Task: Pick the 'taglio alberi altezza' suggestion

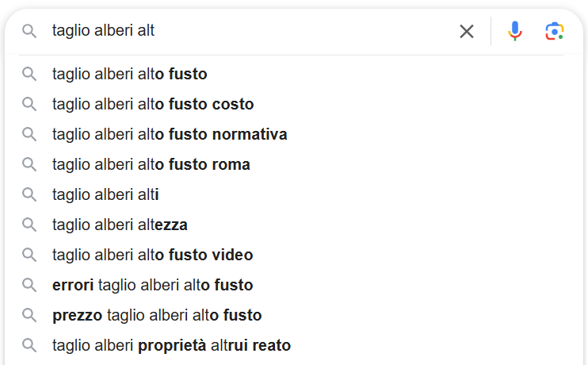Action: 120,225
